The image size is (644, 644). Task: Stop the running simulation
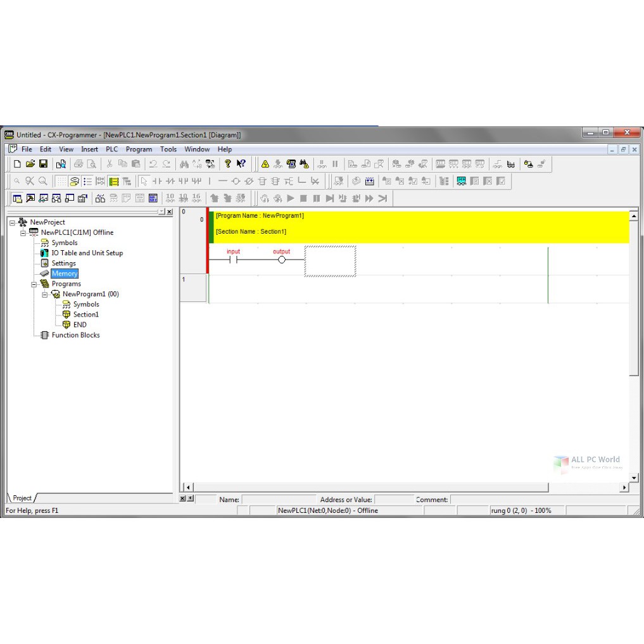pyautogui.click(x=303, y=198)
